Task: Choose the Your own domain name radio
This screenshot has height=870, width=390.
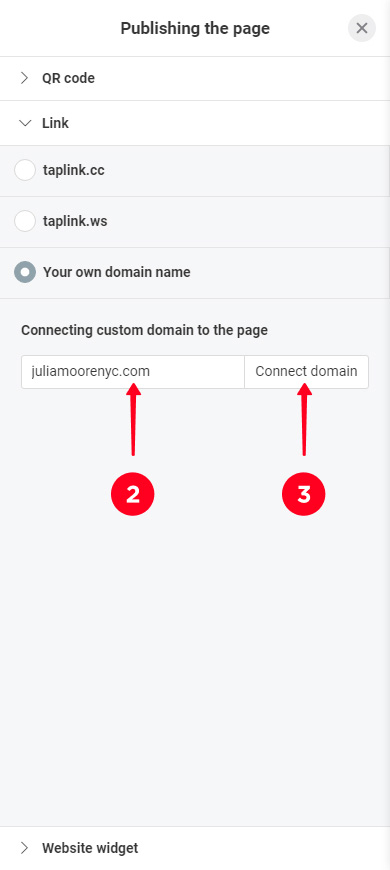Action: [25, 272]
